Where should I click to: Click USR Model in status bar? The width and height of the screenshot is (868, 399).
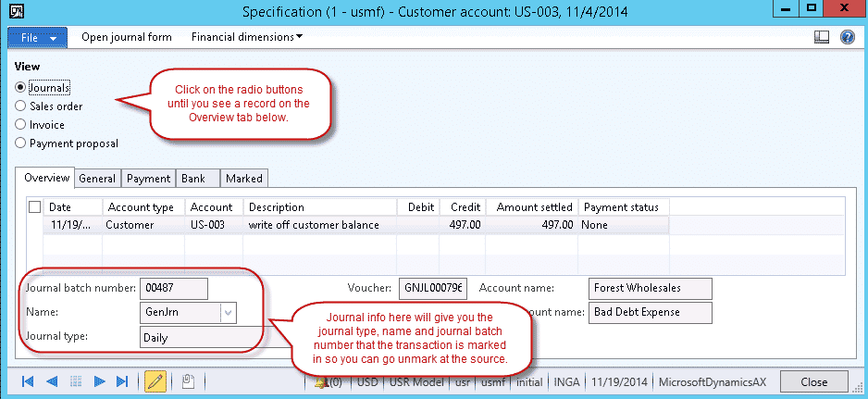tap(416, 381)
